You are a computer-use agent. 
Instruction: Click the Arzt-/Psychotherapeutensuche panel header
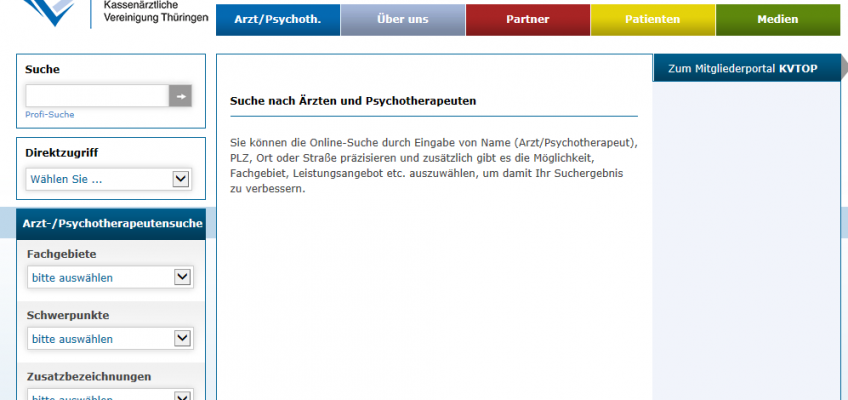coord(111,224)
